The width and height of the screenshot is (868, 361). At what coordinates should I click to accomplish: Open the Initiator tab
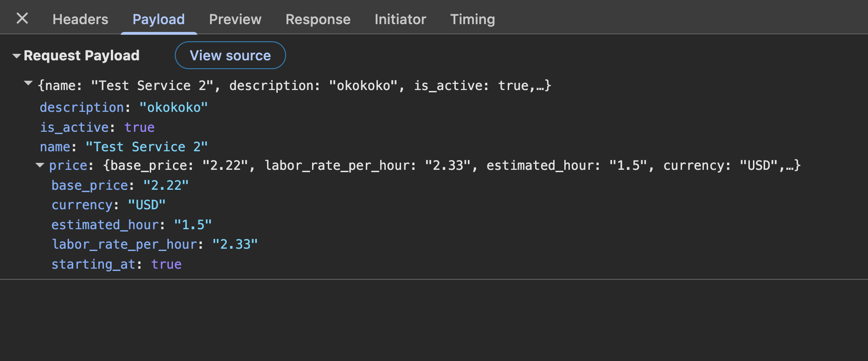(400, 19)
